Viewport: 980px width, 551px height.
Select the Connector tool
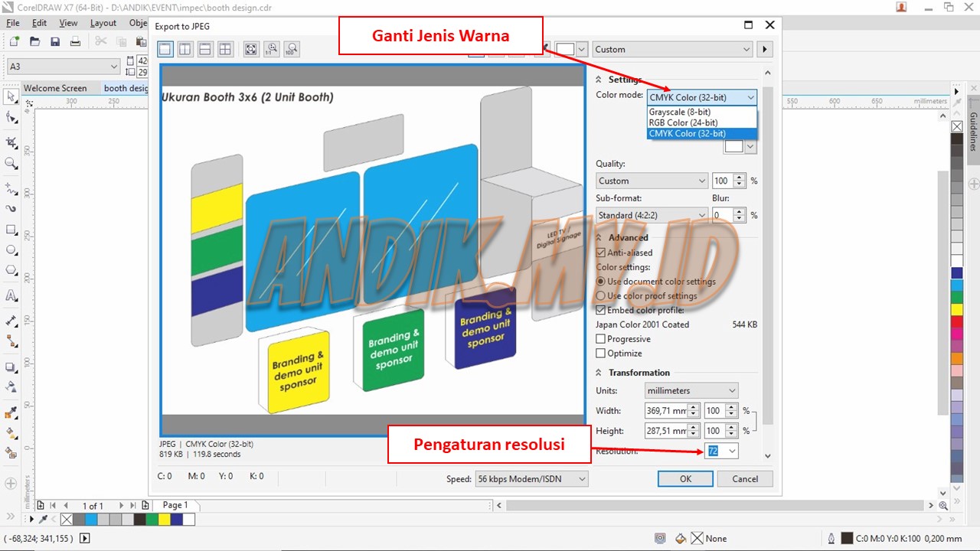pos(11,341)
